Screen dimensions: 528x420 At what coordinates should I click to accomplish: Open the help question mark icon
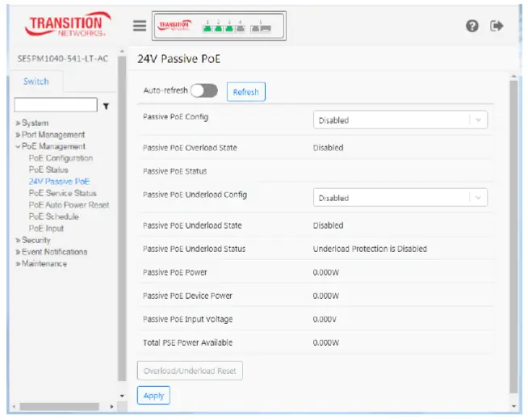coord(472,26)
